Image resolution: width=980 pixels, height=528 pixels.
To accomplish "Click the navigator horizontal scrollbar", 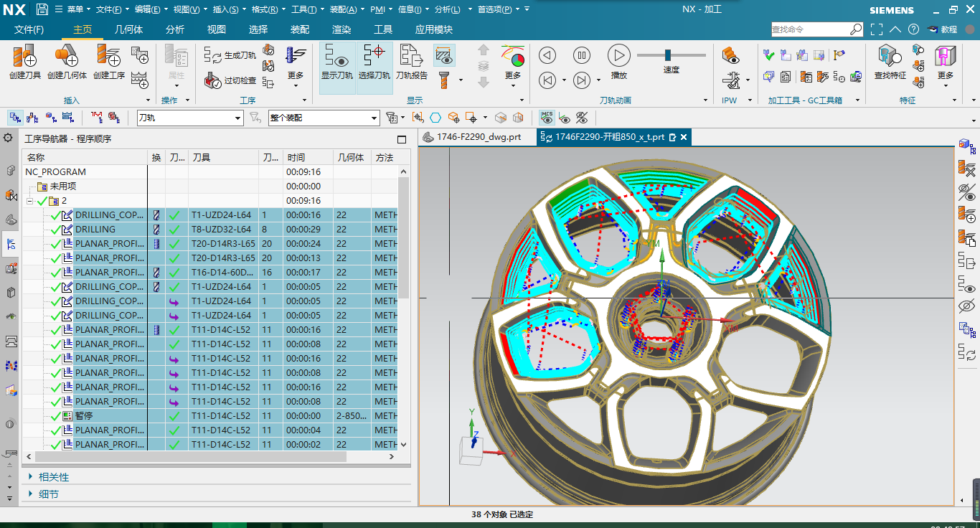I will point(190,457).
